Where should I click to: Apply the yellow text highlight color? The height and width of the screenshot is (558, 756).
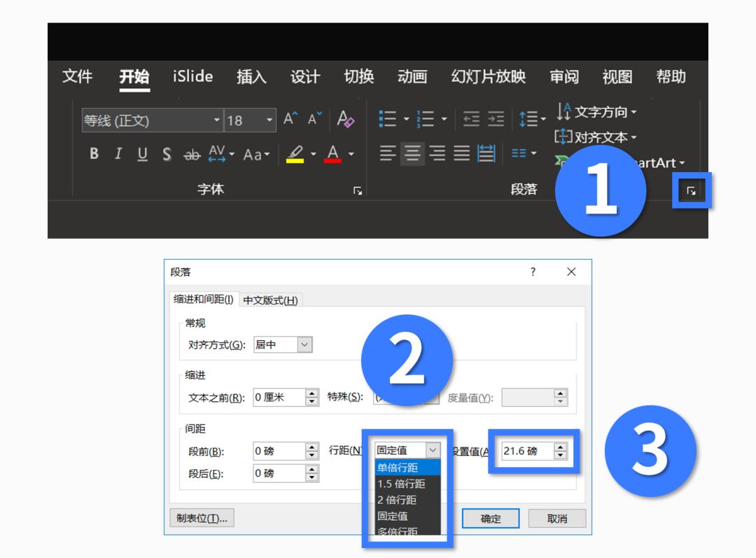point(295,154)
